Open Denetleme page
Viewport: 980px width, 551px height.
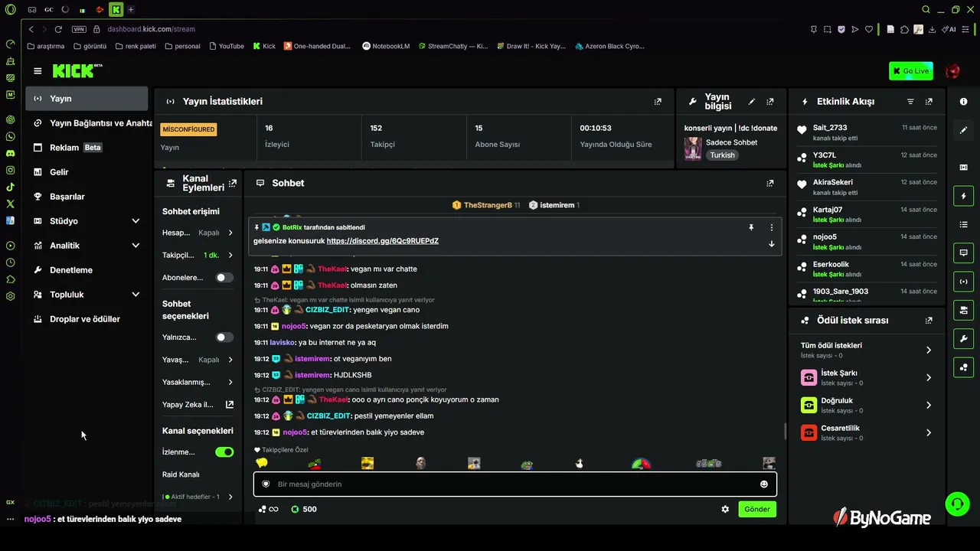coord(87,270)
